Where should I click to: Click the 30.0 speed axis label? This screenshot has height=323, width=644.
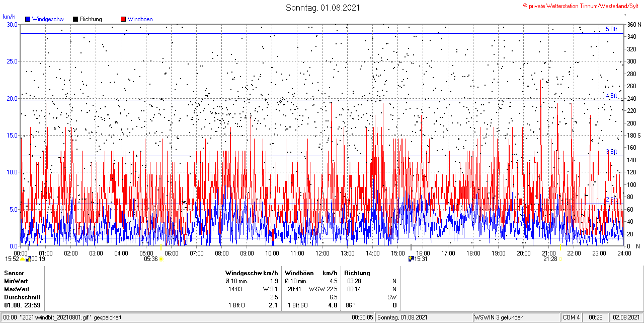(x=12, y=24)
